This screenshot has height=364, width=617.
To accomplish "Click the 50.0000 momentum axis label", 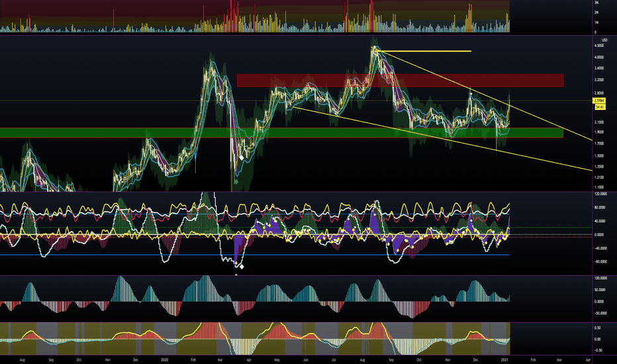I will click(600, 290).
